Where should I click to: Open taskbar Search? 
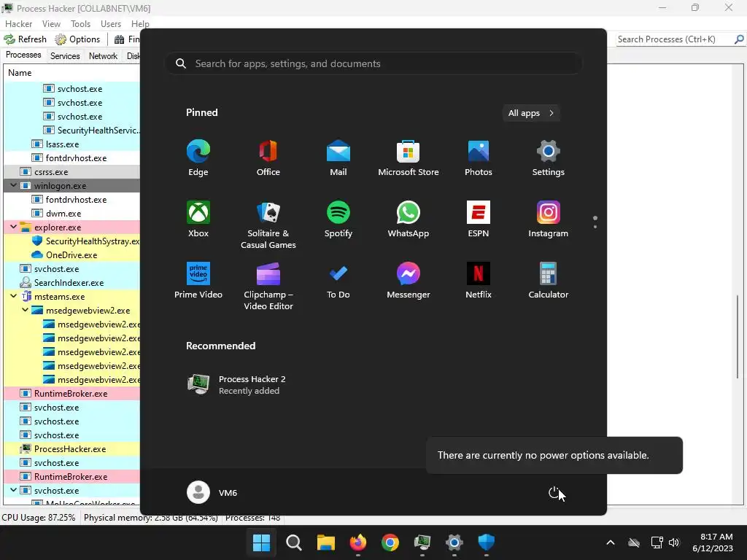tap(293, 542)
